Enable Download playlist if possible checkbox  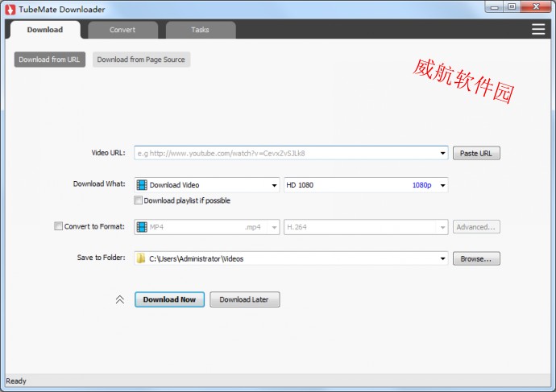[x=139, y=200]
